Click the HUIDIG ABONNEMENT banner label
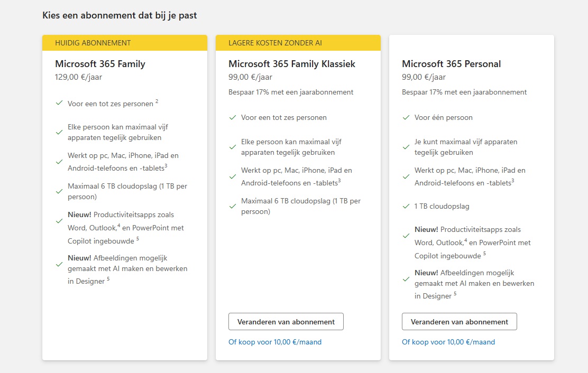Viewport: 588px width, 373px height. point(93,43)
